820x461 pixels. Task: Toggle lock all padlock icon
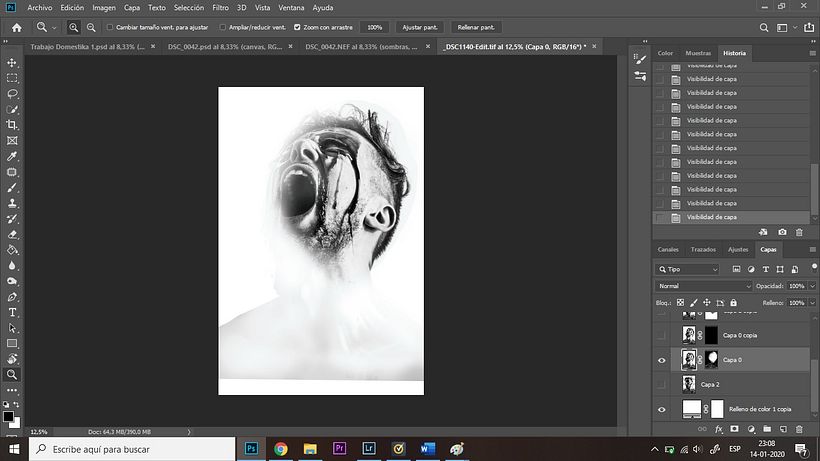(x=734, y=303)
